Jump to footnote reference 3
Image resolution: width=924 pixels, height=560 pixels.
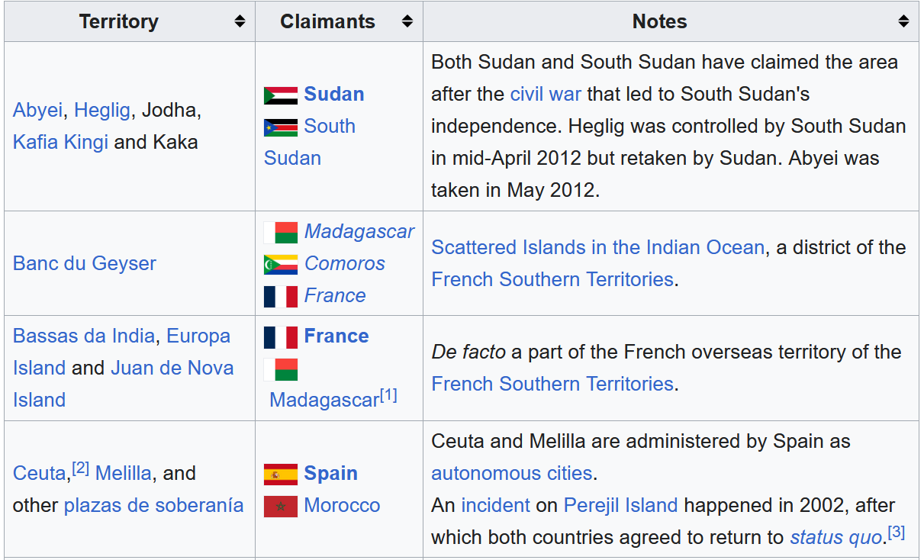(897, 533)
